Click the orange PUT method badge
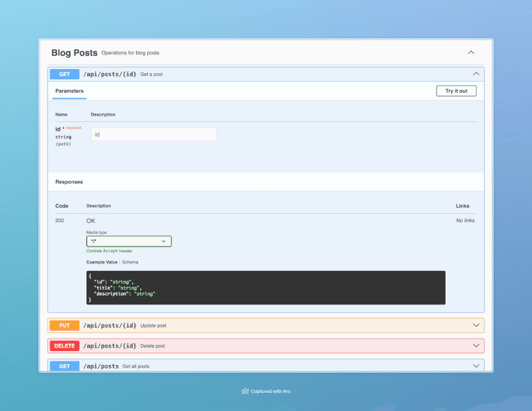The image size is (532, 411). pyautogui.click(x=64, y=325)
